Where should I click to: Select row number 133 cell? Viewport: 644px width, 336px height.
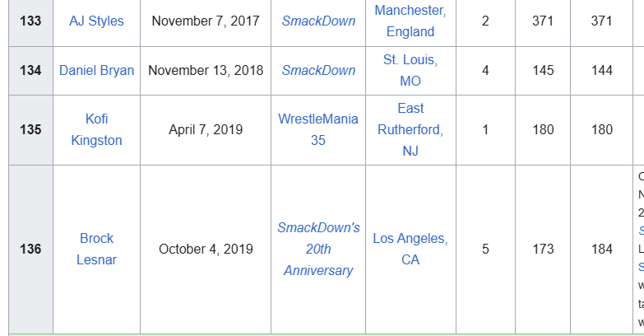pos(30,21)
